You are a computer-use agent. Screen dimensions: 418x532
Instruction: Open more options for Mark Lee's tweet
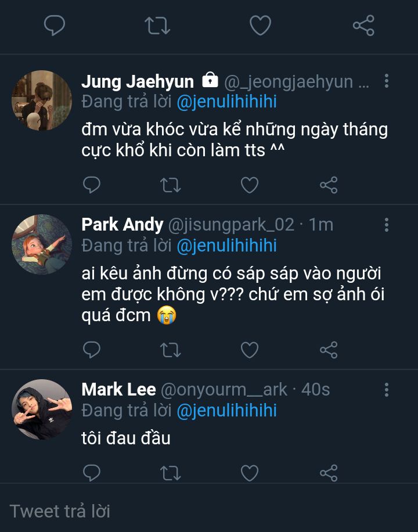pyautogui.click(x=387, y=390)
